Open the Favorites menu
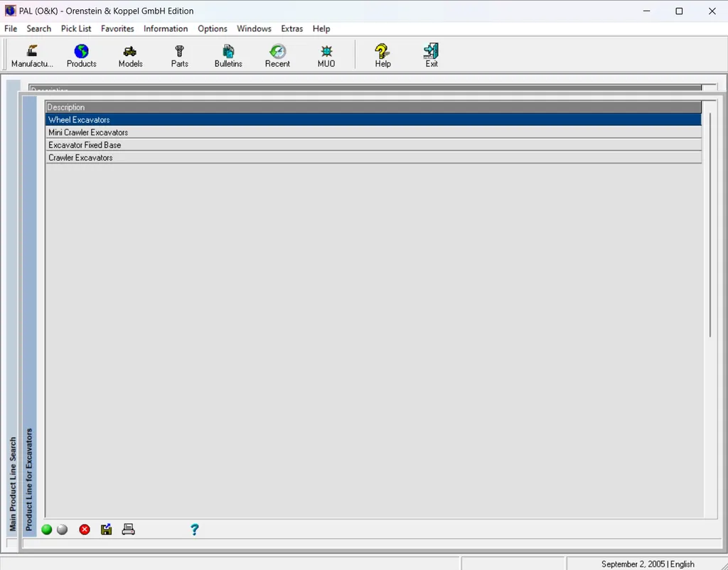 pyautogui.click(x=117, y=28)
